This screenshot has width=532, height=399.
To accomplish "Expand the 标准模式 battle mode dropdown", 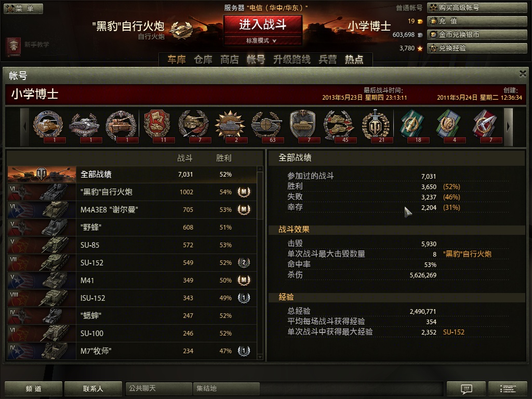I will point(262,41).
